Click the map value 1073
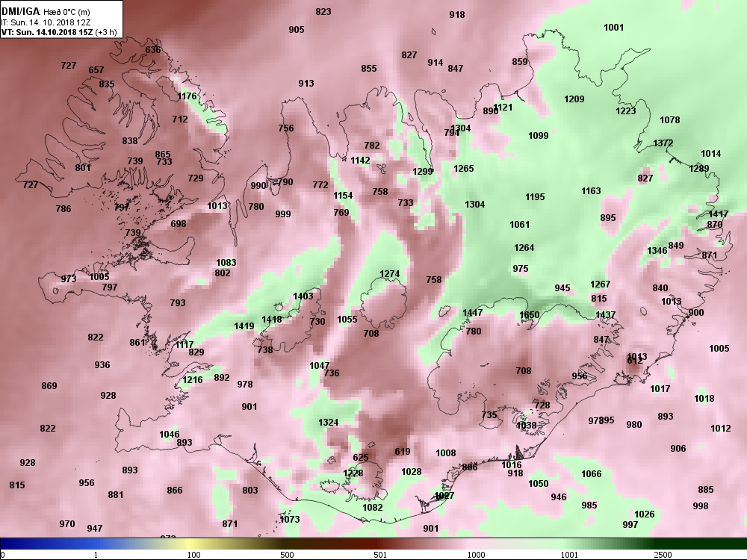The width and height of the screenshot is (747, 560). pyautogui.click(x=290, y=519)
